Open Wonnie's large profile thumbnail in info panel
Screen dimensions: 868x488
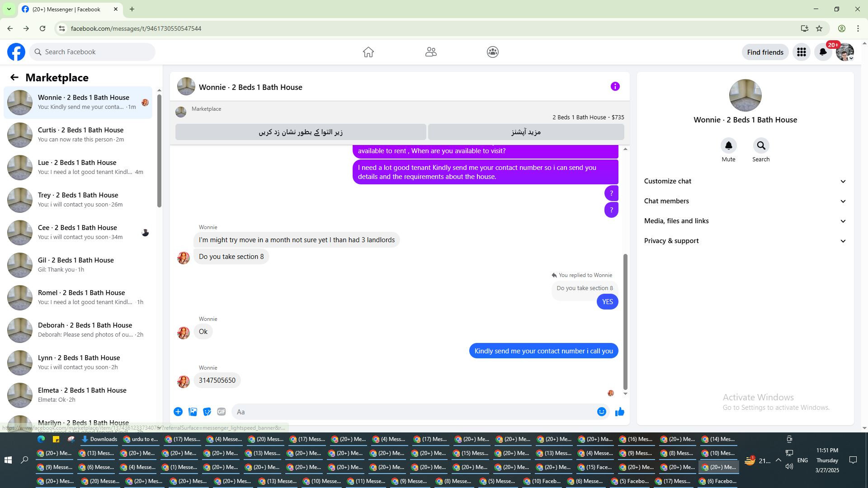(745, 95)
